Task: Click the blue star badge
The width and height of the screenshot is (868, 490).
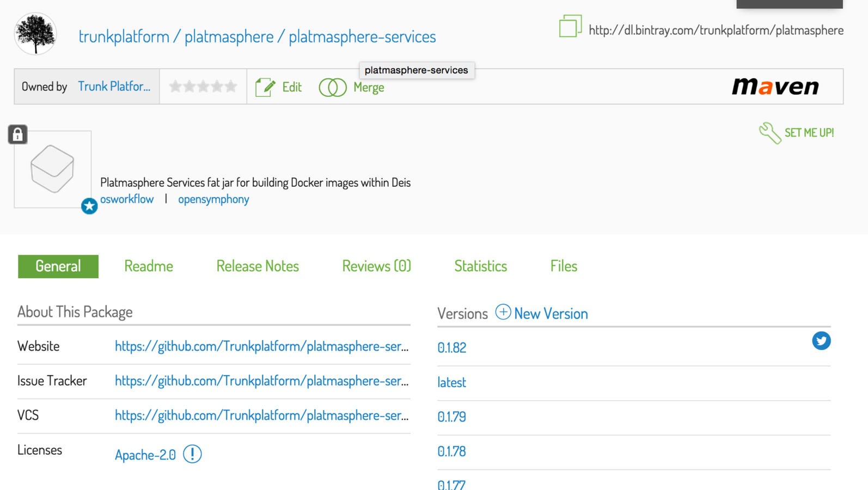Action: [89, 206]
